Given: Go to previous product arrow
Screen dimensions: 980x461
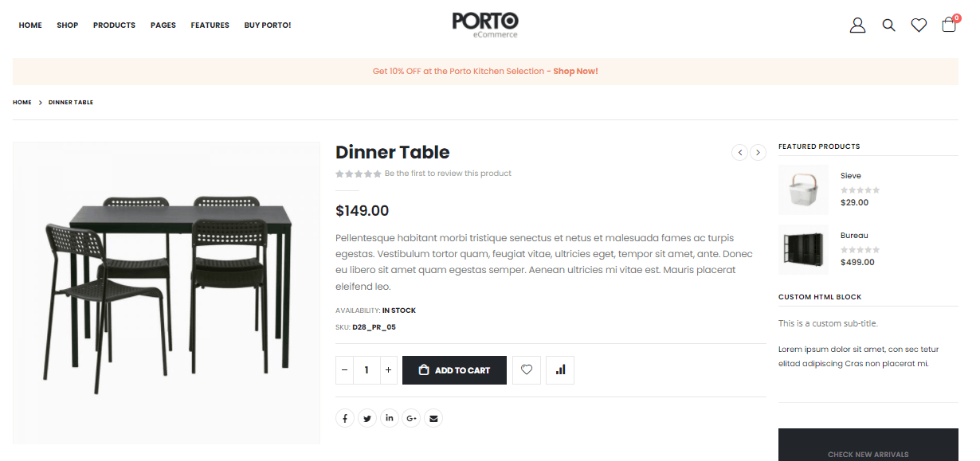Looking at the screenshot, I should point(739,152).
